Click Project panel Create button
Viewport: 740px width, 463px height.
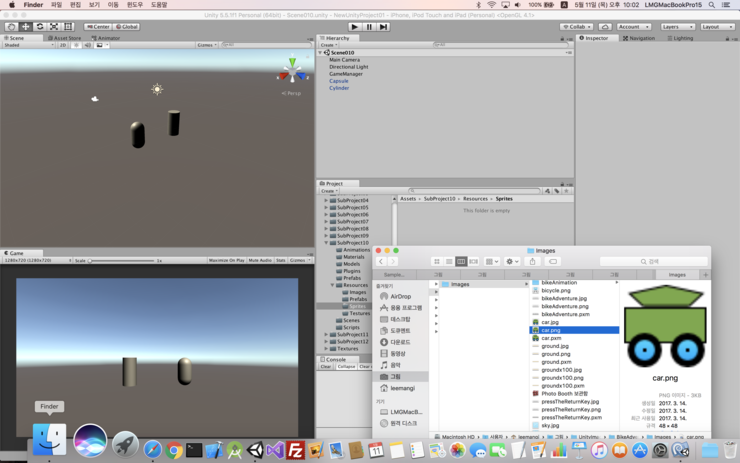coord(329,191)
